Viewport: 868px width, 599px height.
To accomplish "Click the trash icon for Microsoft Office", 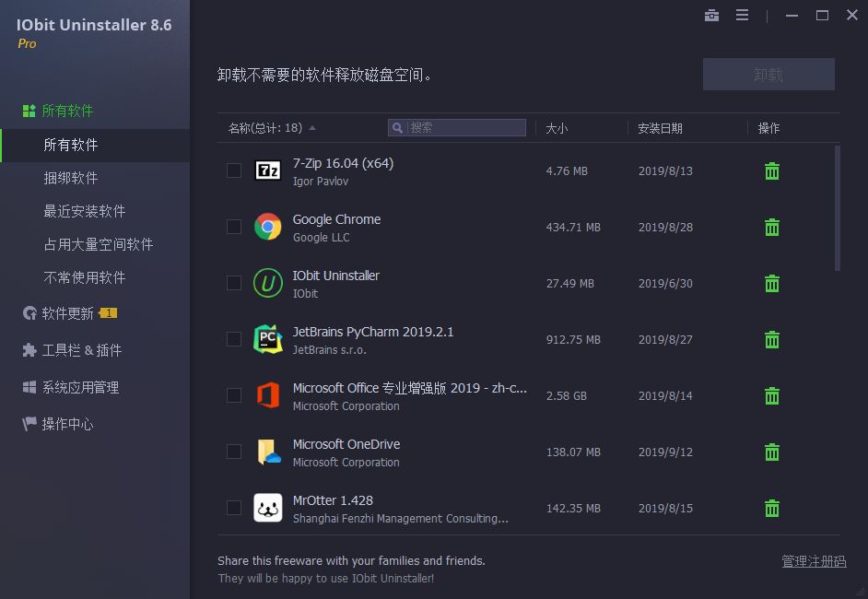I will coord(771,396).
